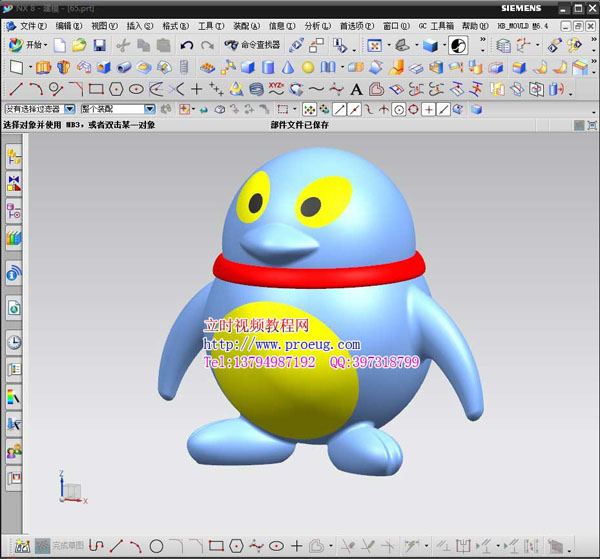This screenshot has height=559, width=600.
Task: Click the New file icon
Action: (x=60, y=46)
